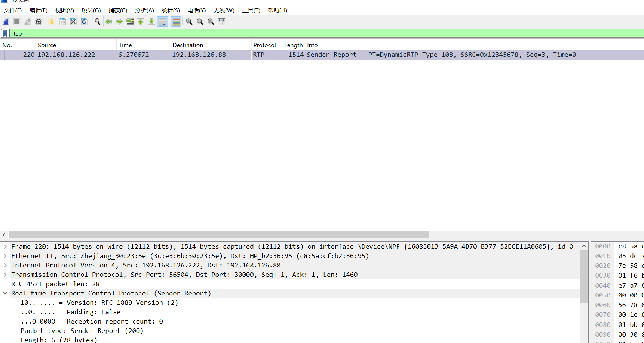This screenshot has width=644, height=343.
Task: Start a new live capture
Action: click(x=6, y=21)
